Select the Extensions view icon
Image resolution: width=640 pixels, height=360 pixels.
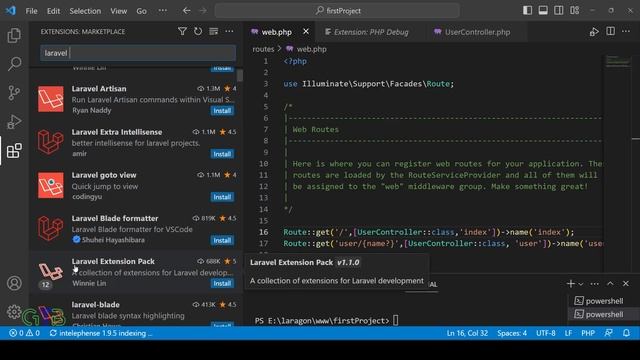point(14,151)
